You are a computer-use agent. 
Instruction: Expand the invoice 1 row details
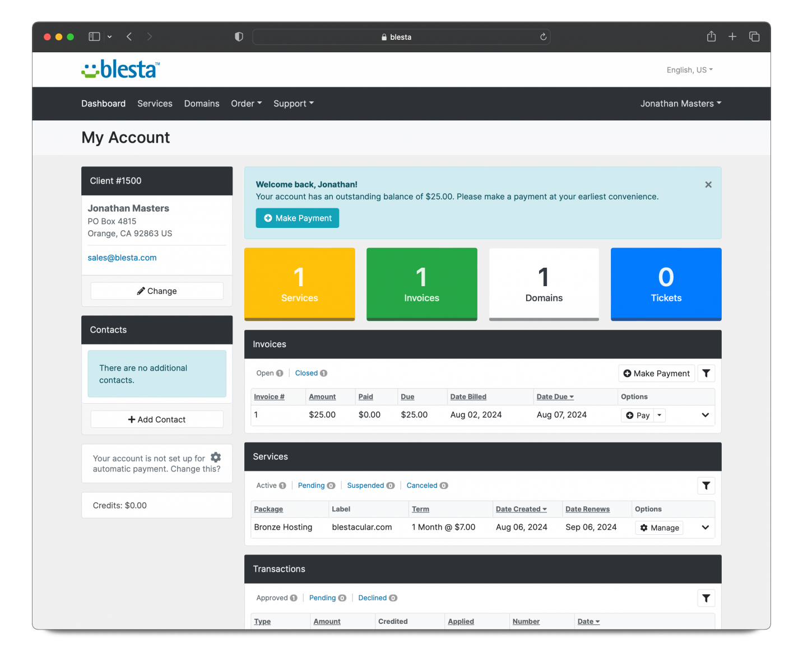(705, 416)
